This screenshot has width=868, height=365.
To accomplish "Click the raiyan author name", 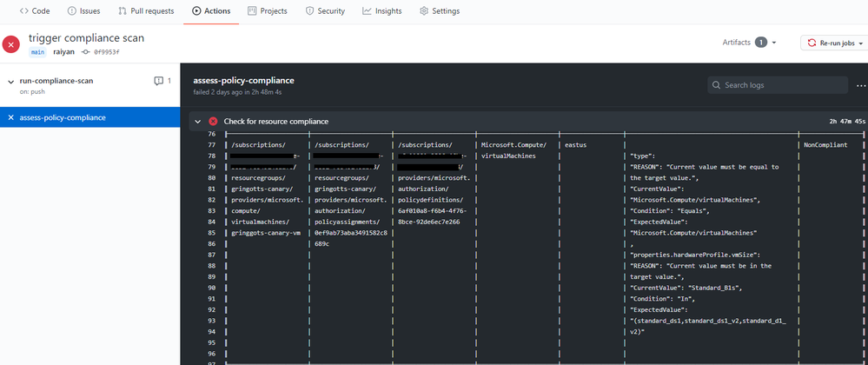I will click(x=63, y=52).
